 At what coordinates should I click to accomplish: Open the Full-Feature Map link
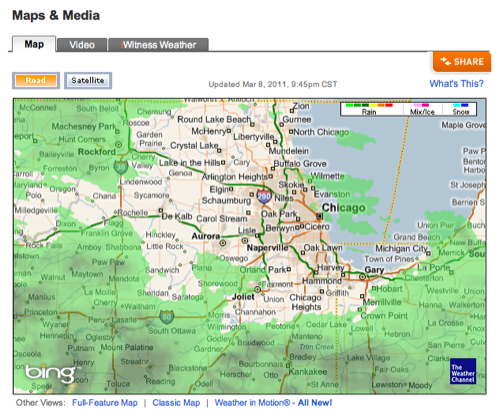pyautogui.click(x=105, y=403)
